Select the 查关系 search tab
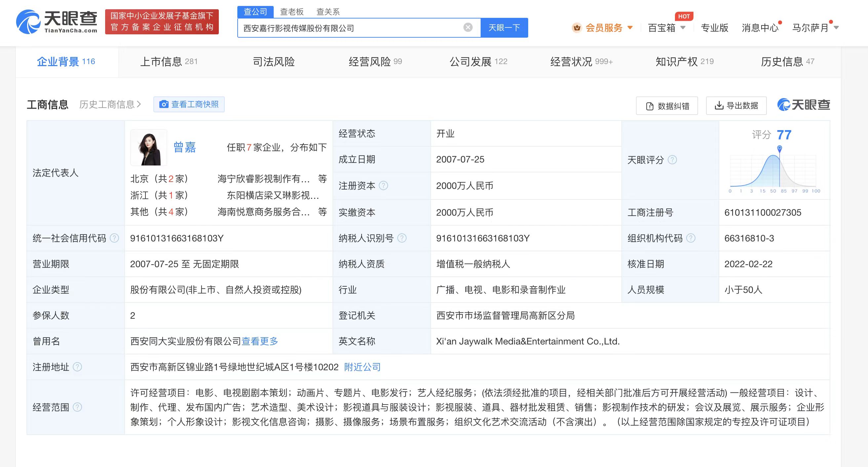The width and height of the screenshot is (868, 467). [328, 12]
